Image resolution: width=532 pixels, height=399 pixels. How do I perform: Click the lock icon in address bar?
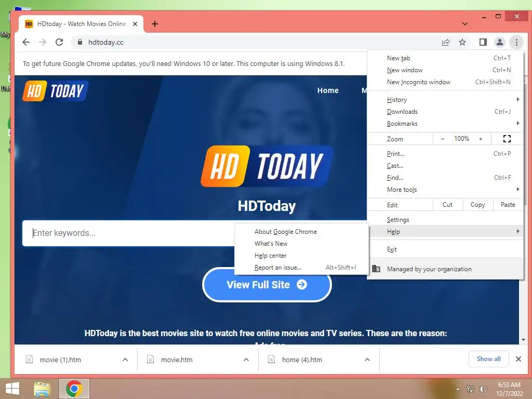point(80,42)
